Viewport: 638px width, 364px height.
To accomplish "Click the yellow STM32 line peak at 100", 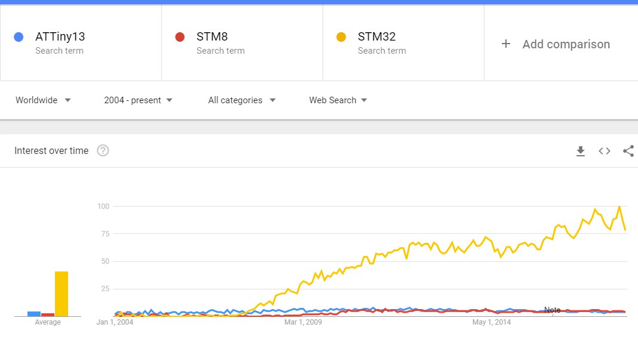I will click(619, 207).
